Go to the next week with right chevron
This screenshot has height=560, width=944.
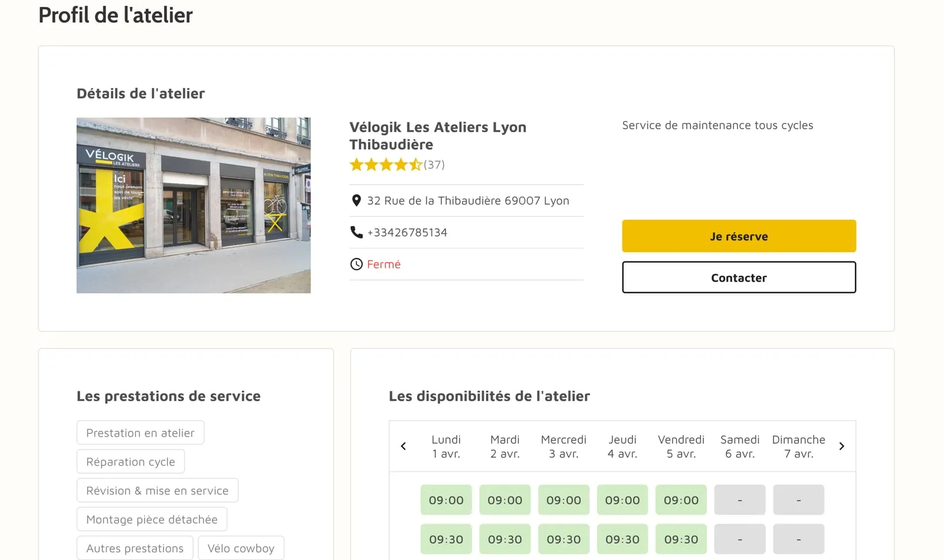click(842, 446)
